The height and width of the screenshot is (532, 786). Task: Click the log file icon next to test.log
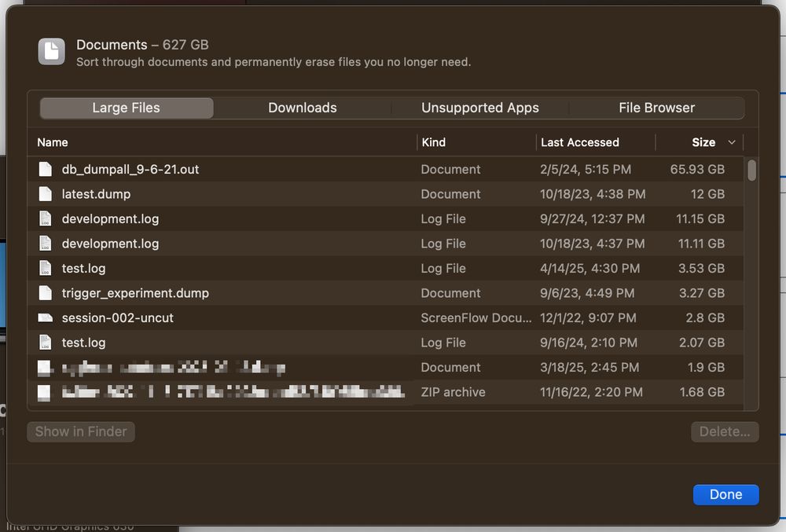pyautogui.click(x=46, y=268)
